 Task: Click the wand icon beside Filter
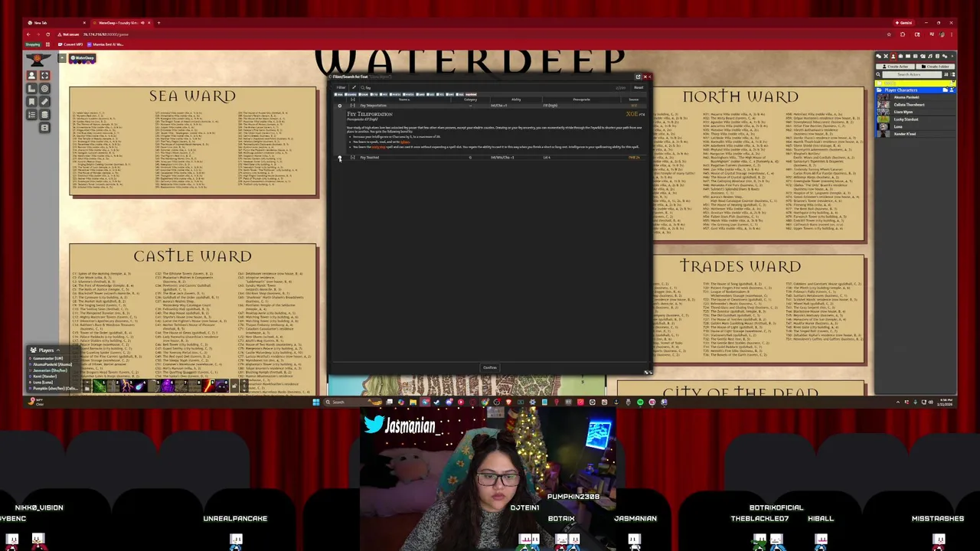click(x=354, y=87)
